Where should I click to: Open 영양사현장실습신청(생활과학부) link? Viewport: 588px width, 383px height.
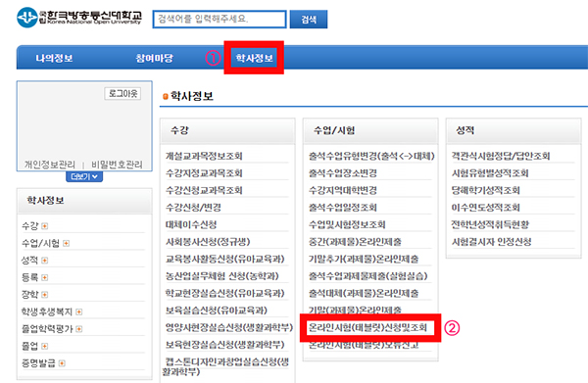coord(229,327)
